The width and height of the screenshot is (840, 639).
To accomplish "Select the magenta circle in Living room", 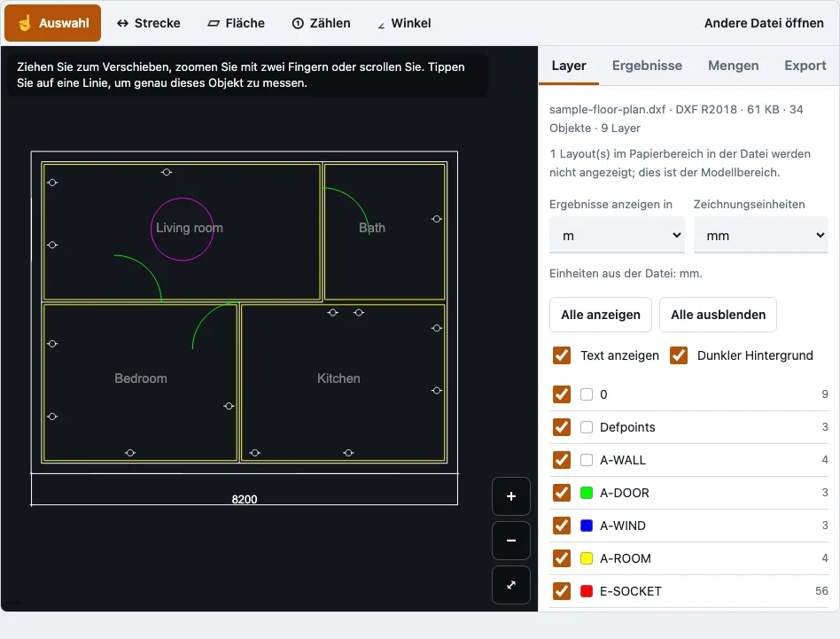I will pos(183,199).
